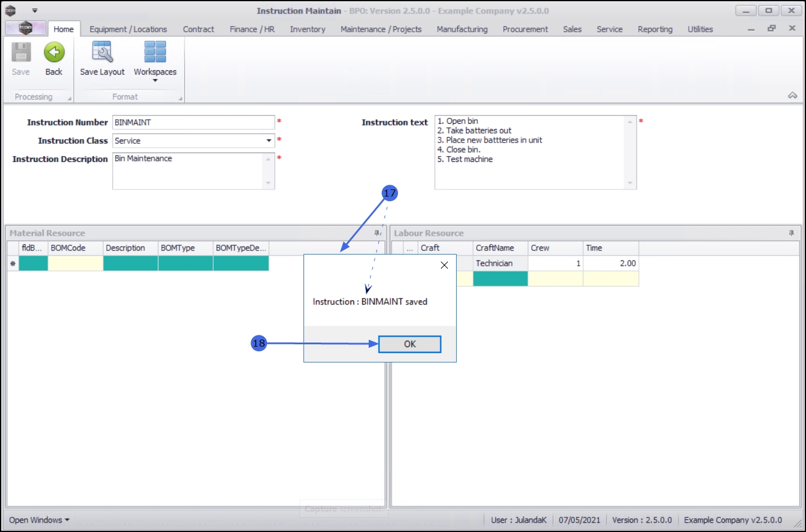Pin the Labour Resource panel

791,233
